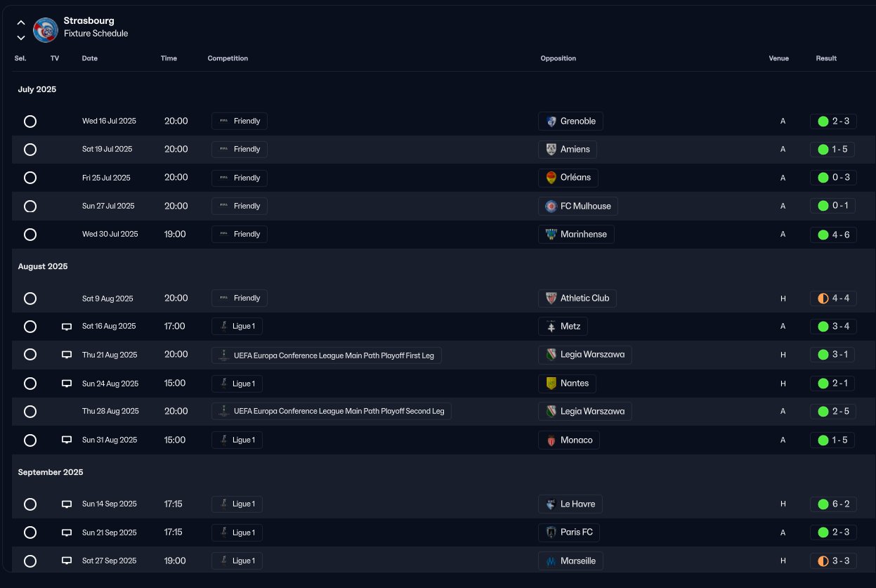
Task: Click Nantes club badge icon
Action: (551, 384)
